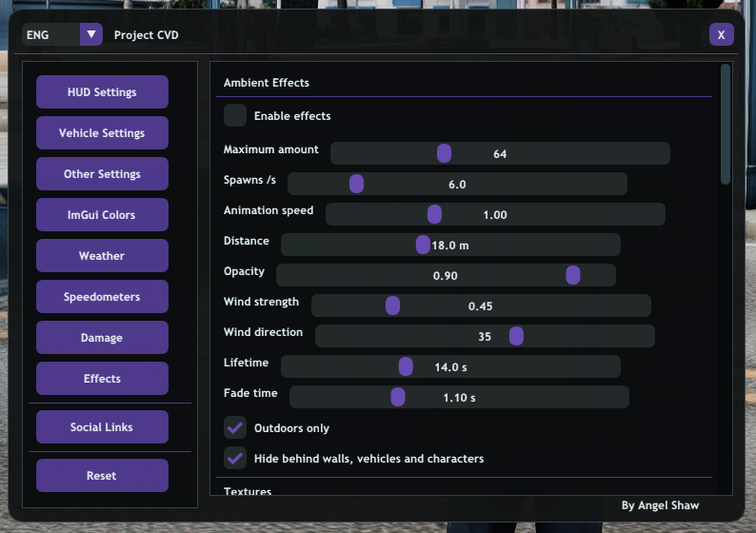
Task: Go to Other Settings
Action: tap(102, 174)
